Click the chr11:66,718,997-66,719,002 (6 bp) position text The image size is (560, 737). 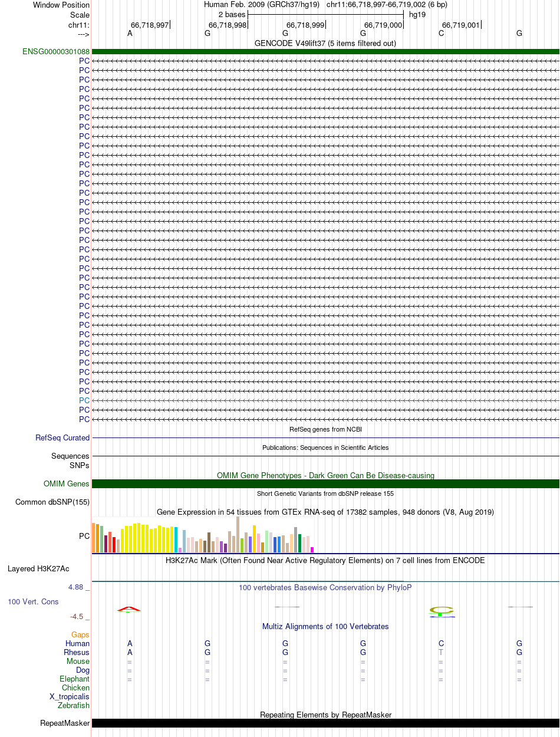(x=387, y=4)
